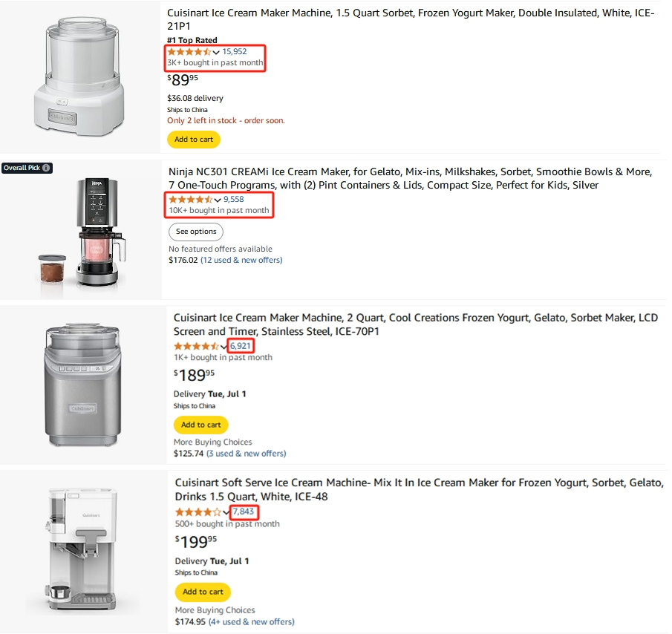The image size is (672, 634).
Task: Expand rating chevron for Cuisinart ICE-48
Action: tap(226, 512)
